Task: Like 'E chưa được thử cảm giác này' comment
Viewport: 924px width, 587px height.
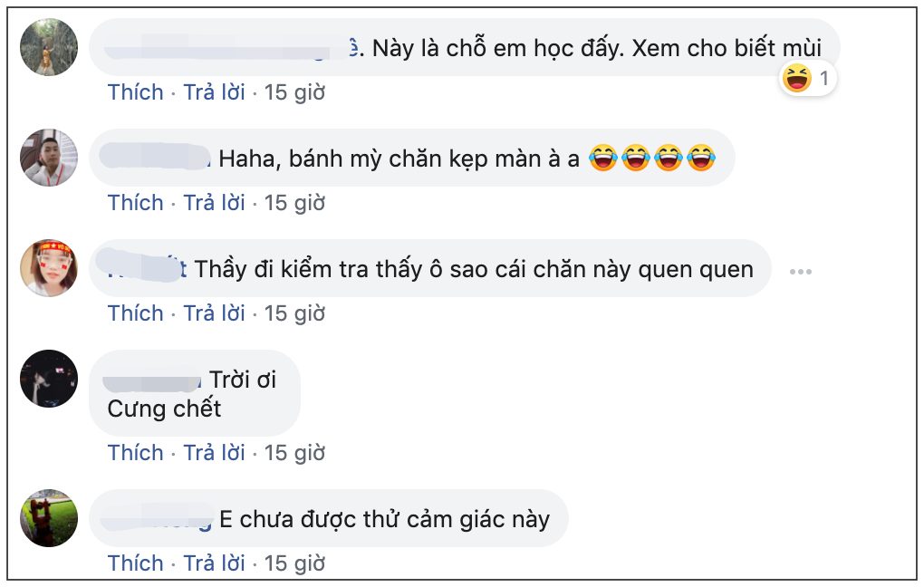Action: point(136,563)
